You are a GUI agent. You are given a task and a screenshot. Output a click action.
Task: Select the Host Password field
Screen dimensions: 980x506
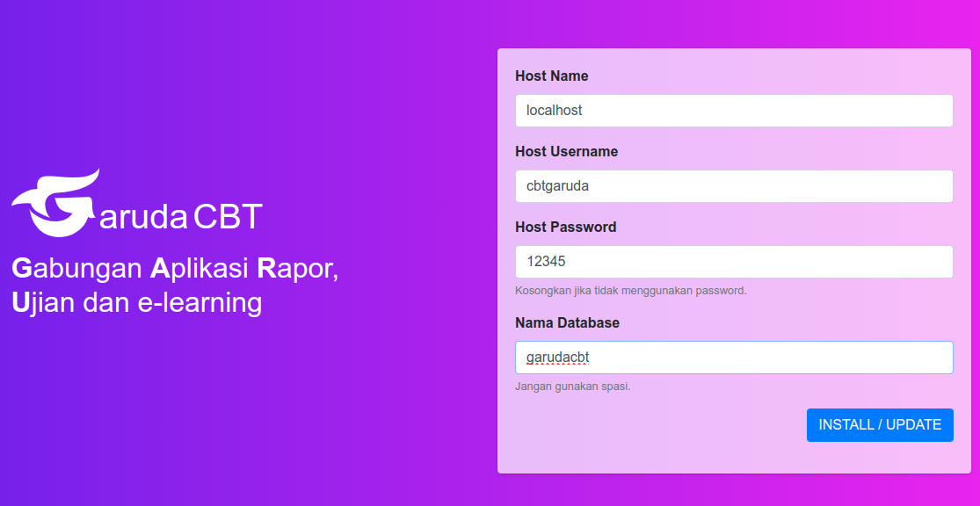[734, 262]
